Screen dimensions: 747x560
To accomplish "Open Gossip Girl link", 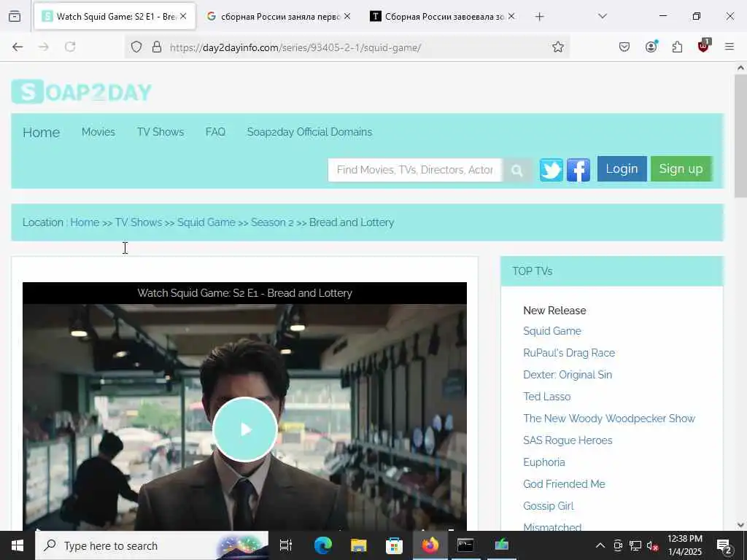I will click(x=549, y=506).
